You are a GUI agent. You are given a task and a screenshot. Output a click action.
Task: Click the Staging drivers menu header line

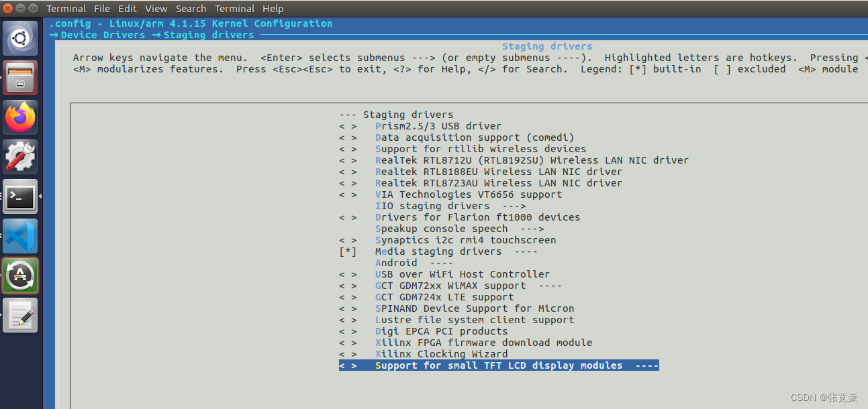396,115
